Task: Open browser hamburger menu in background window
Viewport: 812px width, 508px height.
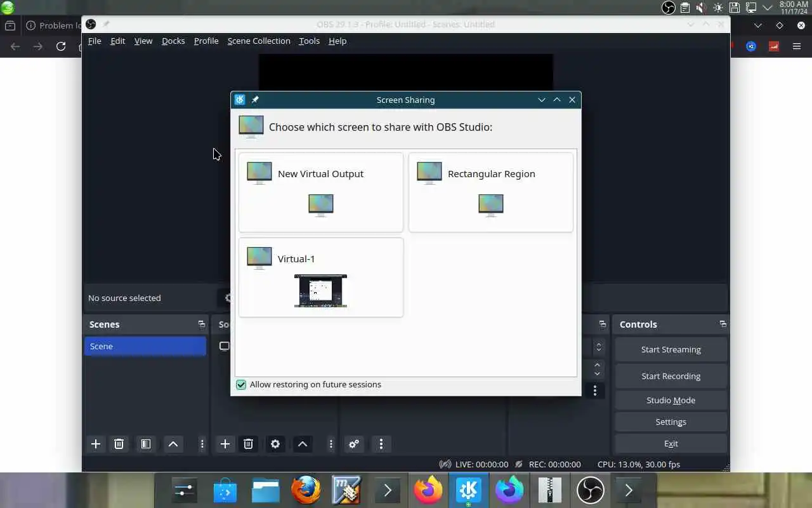Action: (797, 46)
